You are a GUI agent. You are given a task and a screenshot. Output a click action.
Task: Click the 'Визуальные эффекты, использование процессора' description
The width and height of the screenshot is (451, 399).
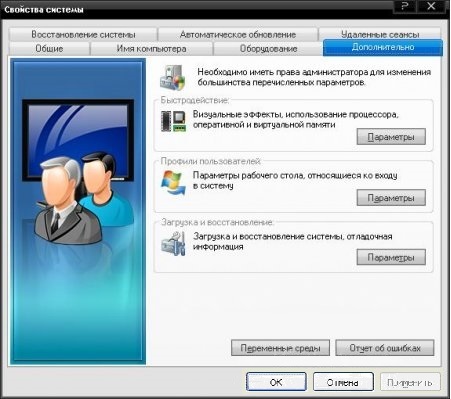point(296,114)
